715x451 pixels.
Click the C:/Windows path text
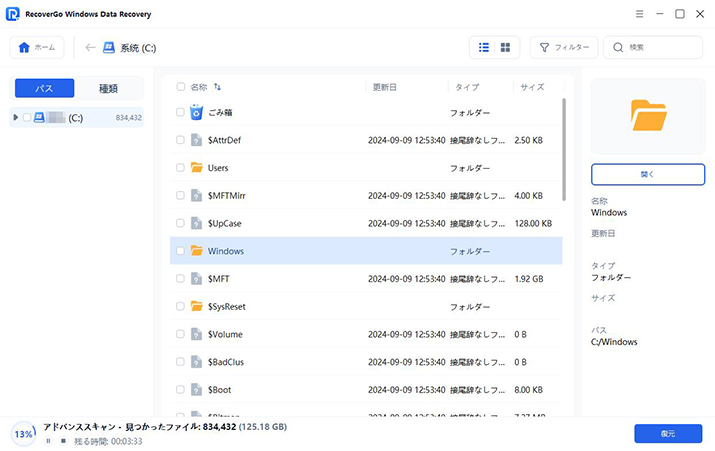point(614,342)
